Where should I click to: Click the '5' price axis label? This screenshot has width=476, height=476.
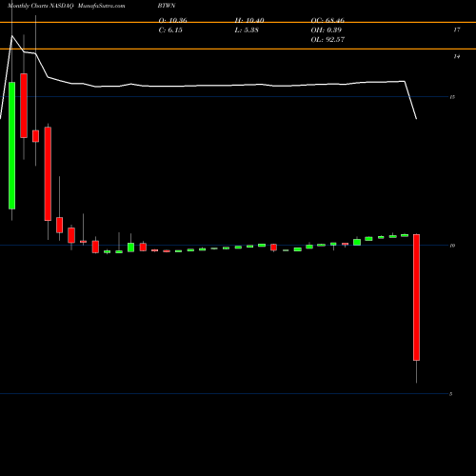click(x=450, y=394)
